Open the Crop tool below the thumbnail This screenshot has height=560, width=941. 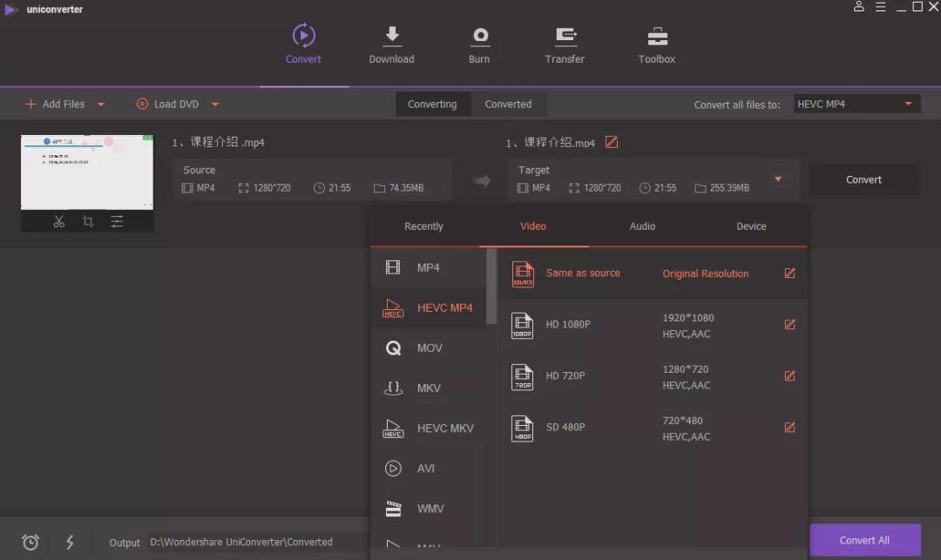[87, 220]
